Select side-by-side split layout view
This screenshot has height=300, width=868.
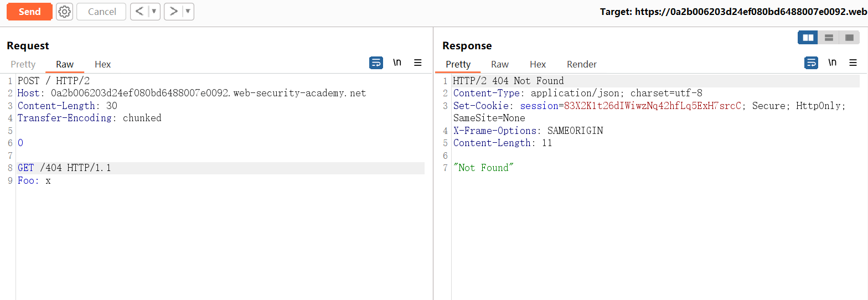[x=808, y=38]
